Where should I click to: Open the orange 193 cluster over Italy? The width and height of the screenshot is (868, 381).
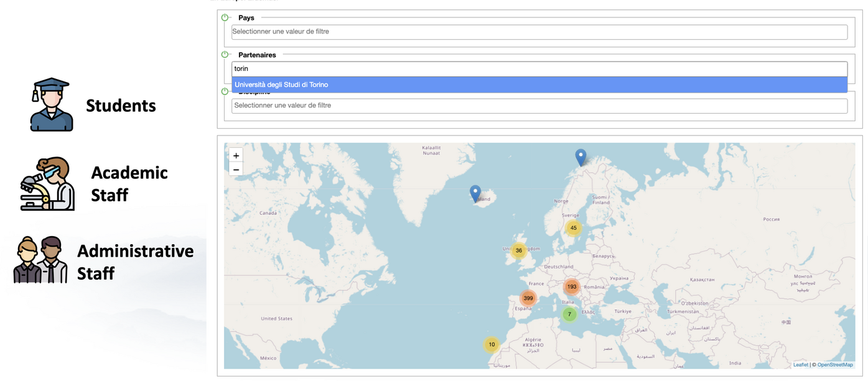pyautogui.click(x=572, y=287)
